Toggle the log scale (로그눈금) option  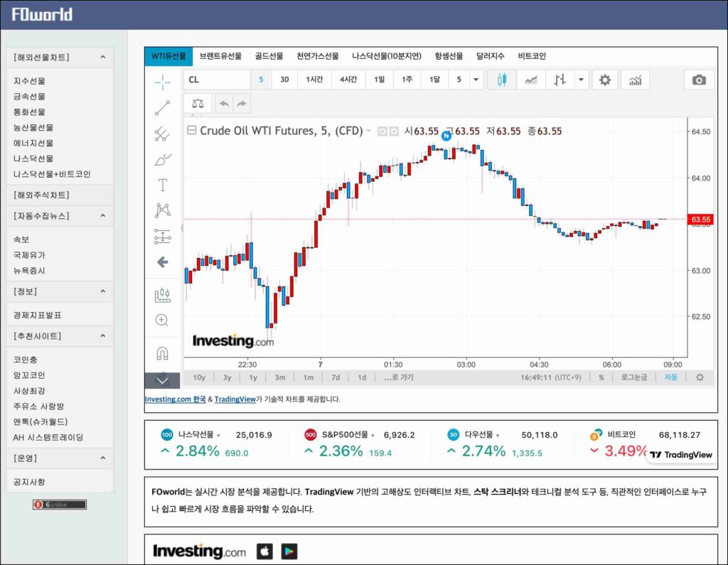point(633,377)
